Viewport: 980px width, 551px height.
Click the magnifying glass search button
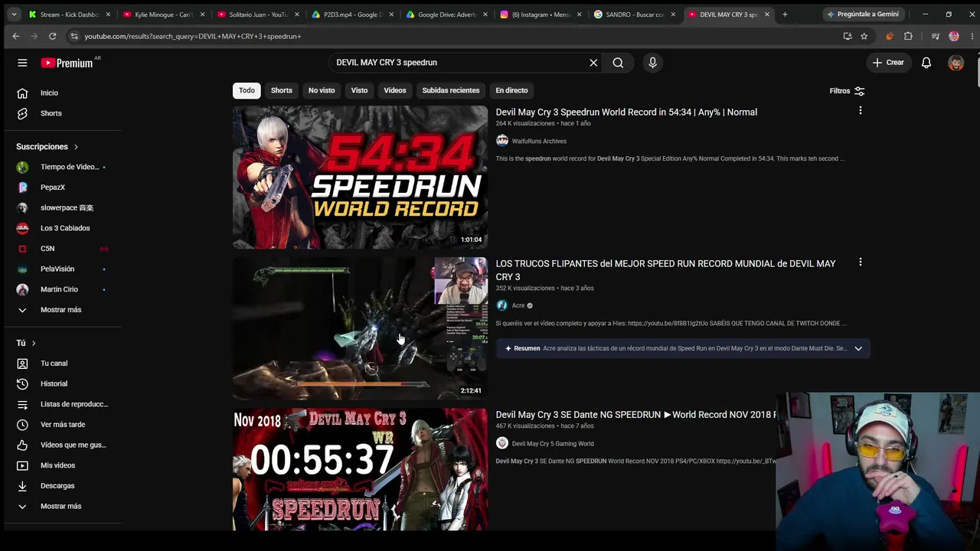coord(618,63)
